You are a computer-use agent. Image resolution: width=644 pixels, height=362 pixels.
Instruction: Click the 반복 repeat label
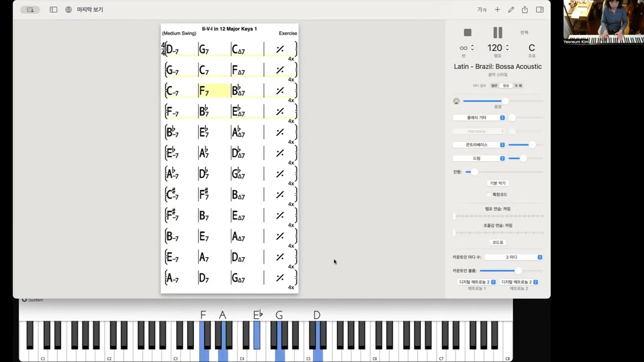(524, 33)
